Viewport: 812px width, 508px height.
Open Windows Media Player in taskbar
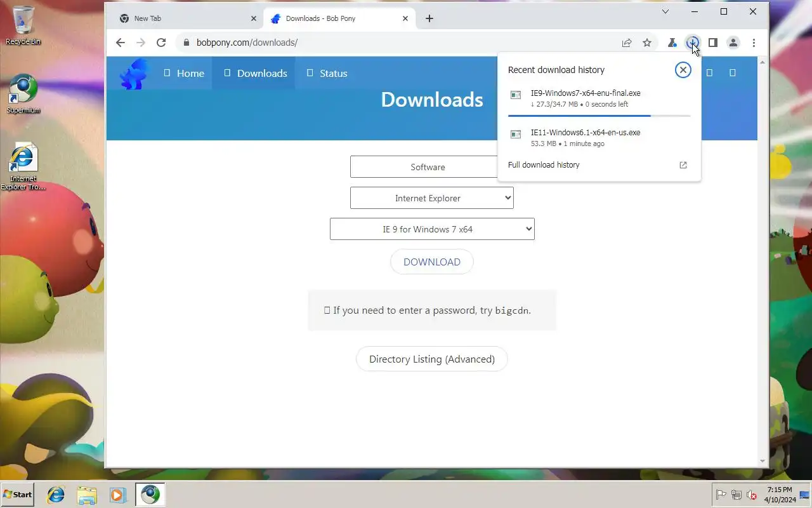[x=118, y=495]
